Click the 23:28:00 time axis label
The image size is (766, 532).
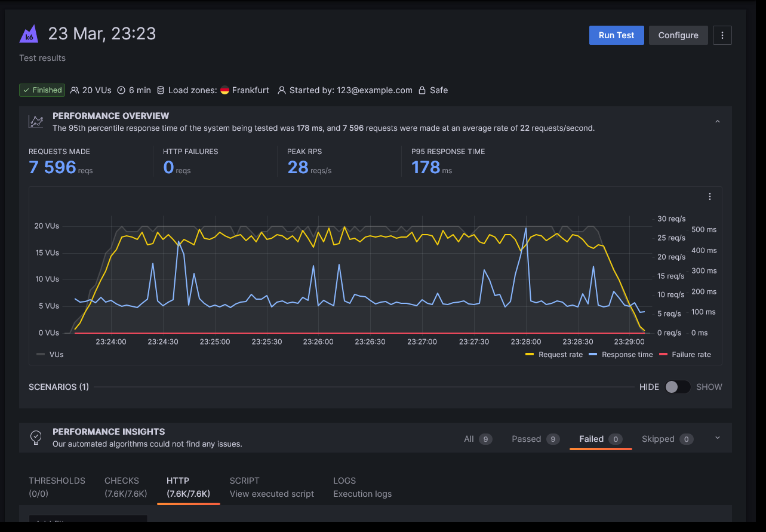[x=526, y=342]
